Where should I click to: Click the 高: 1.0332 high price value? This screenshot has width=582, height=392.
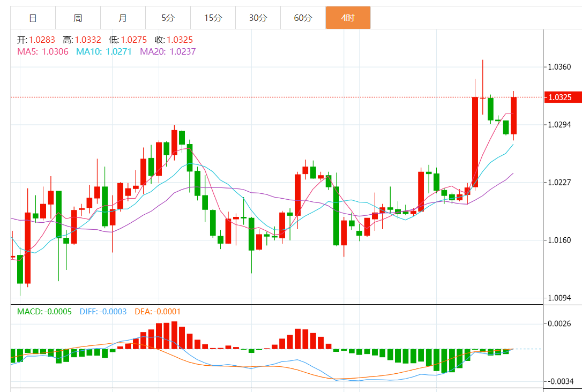point(82,40)
